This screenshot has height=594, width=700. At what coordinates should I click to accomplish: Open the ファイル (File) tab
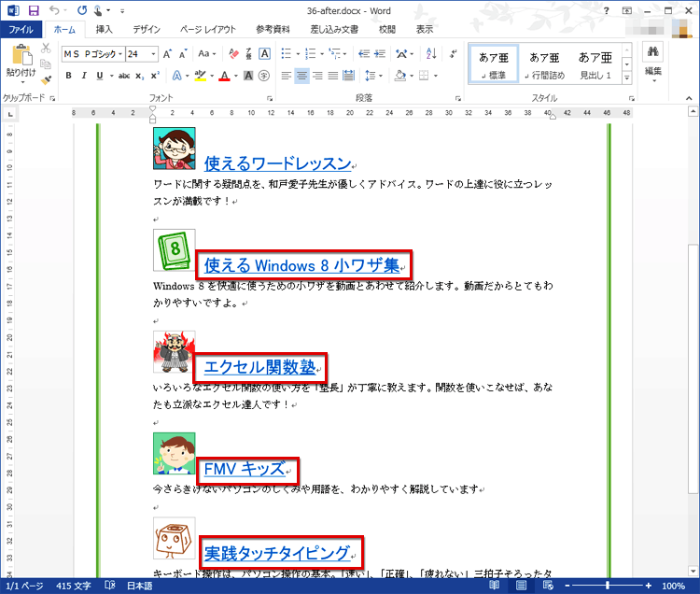click(x=21, y=30)
